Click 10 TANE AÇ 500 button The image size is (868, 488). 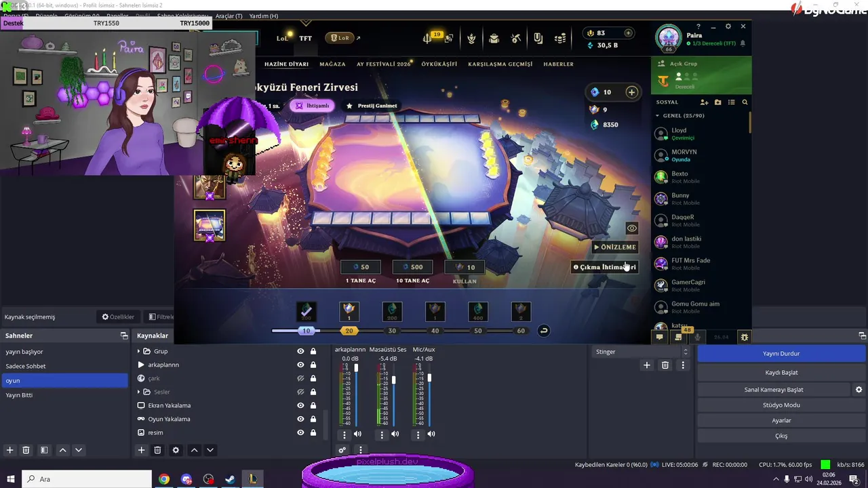(x=412, y=267)
